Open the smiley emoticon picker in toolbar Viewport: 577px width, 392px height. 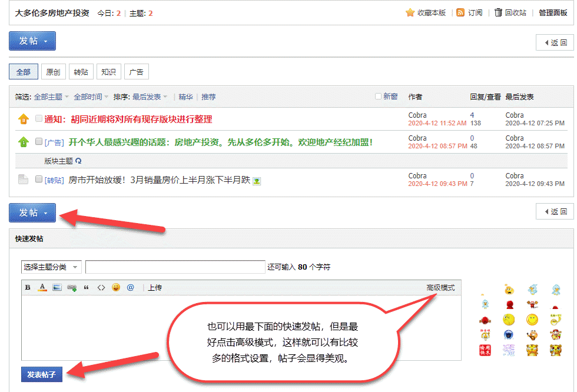coord(116,288)
